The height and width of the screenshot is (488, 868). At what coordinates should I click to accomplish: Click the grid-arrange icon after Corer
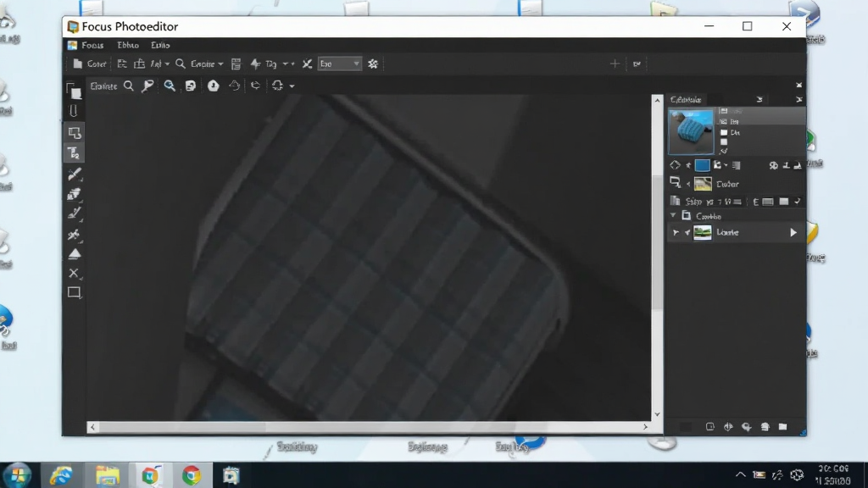(122, 64)
